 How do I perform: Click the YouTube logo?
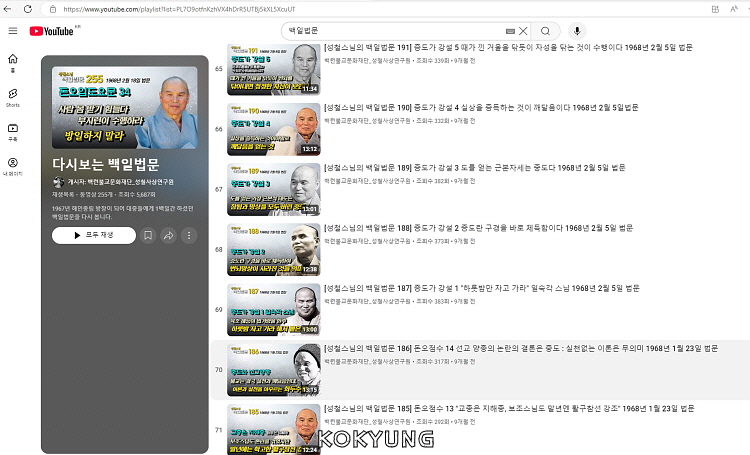(x=52, y=31)
